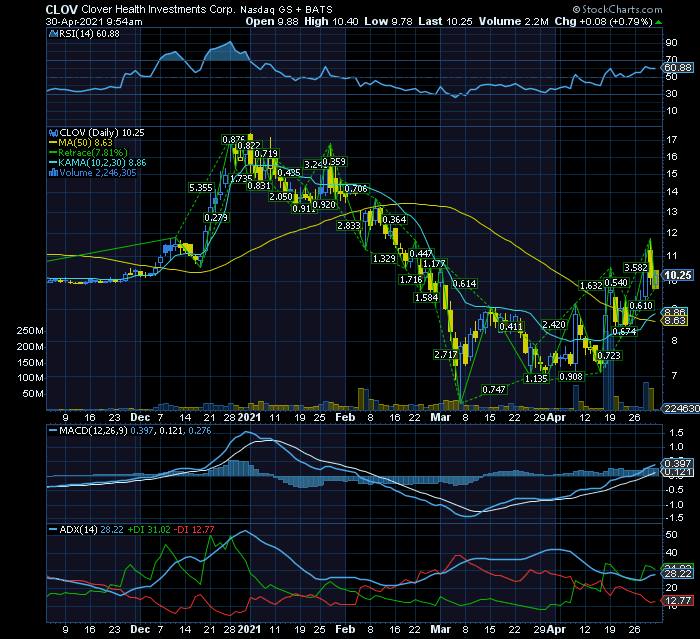Click the green Retrace legend line marker

[53, 153]
